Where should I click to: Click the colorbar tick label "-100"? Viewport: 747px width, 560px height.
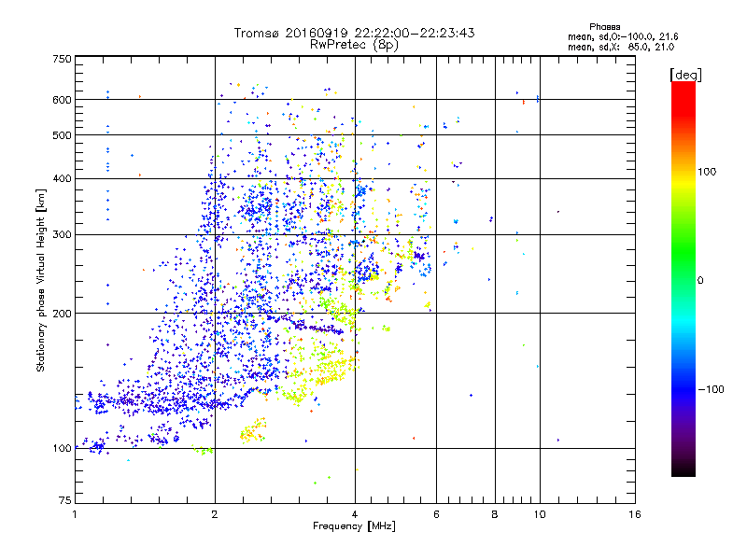pyautogui.click(x=711, y=389)
